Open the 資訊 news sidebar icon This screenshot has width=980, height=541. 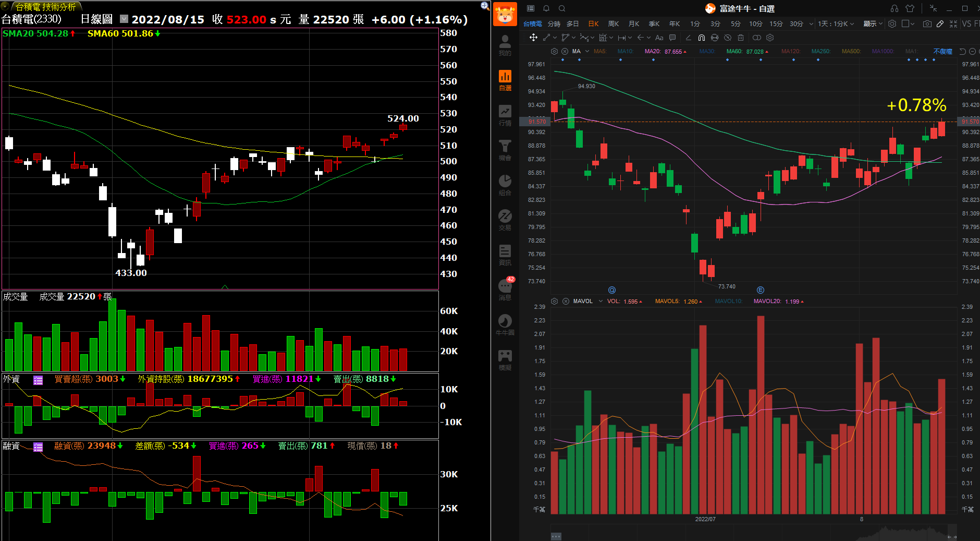[505, 255]
